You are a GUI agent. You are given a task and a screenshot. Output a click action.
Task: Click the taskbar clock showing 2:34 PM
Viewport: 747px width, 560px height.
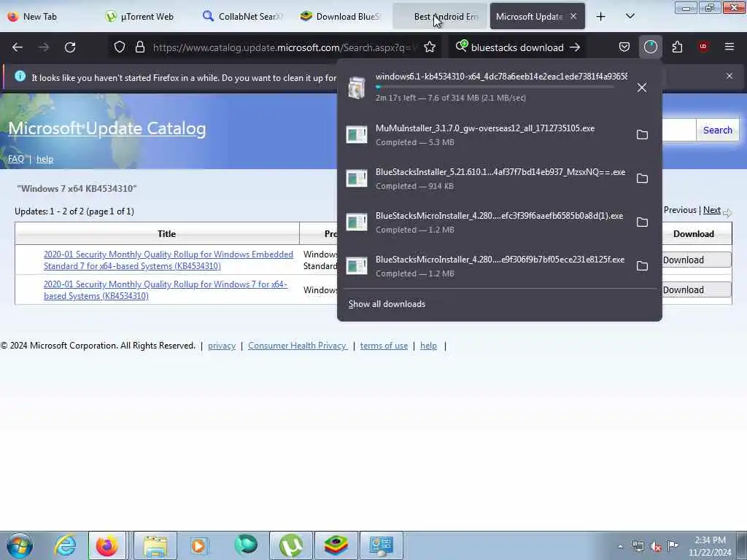[x=710, y=546]
